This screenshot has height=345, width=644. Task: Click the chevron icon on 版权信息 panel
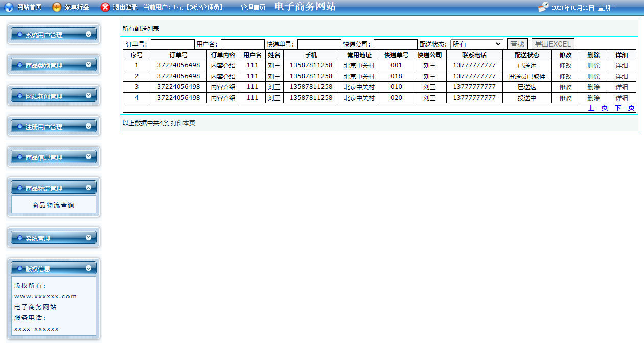click(89, 268)
